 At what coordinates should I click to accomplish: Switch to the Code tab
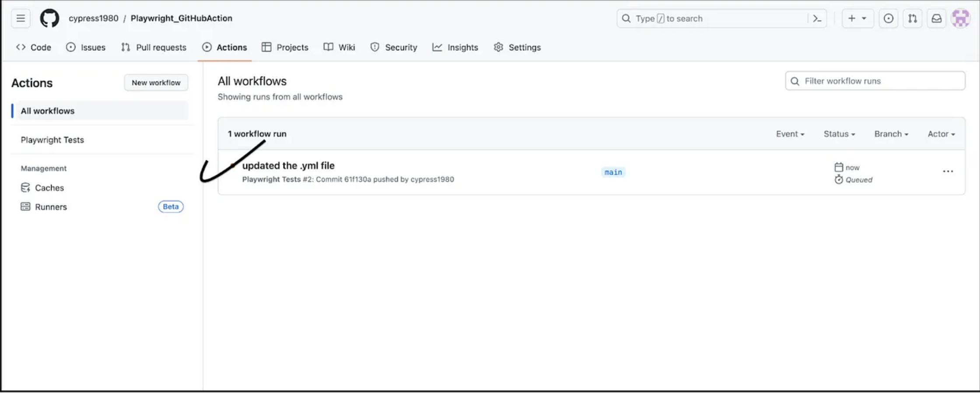point(34,47)
